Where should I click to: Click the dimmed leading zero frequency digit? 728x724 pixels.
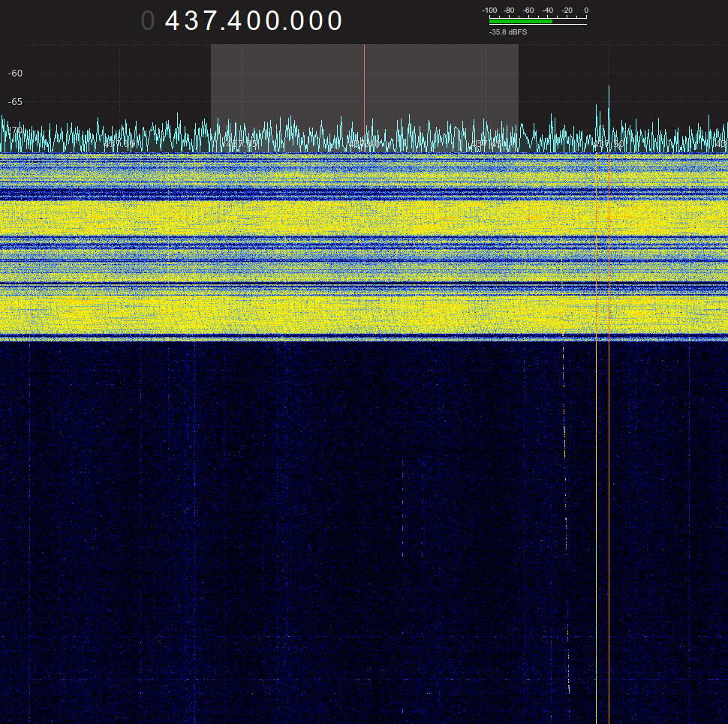(x=148, y=21)
